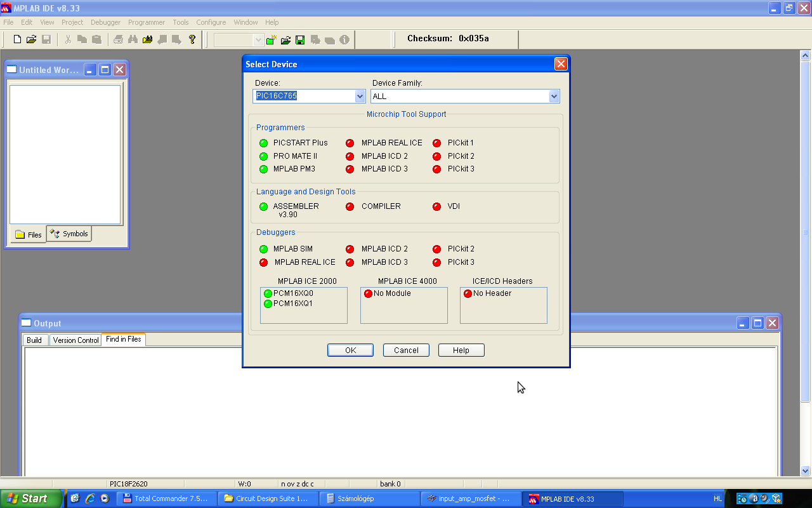The width and height of the screenshot is (812, 508).
Task: Click the yellow question mark Help icon
Action: coord(192,39)
